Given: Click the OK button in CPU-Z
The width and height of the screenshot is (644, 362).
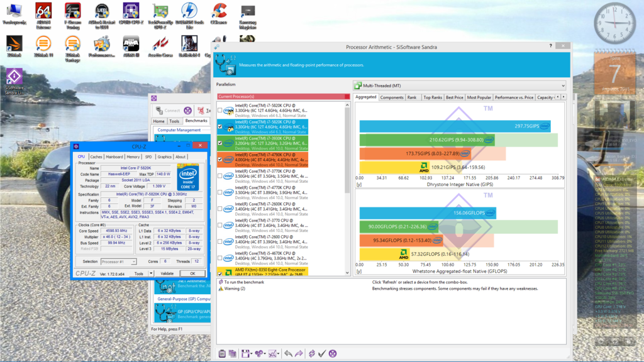Looking at the screenshot, I should [x=192, y=273].
